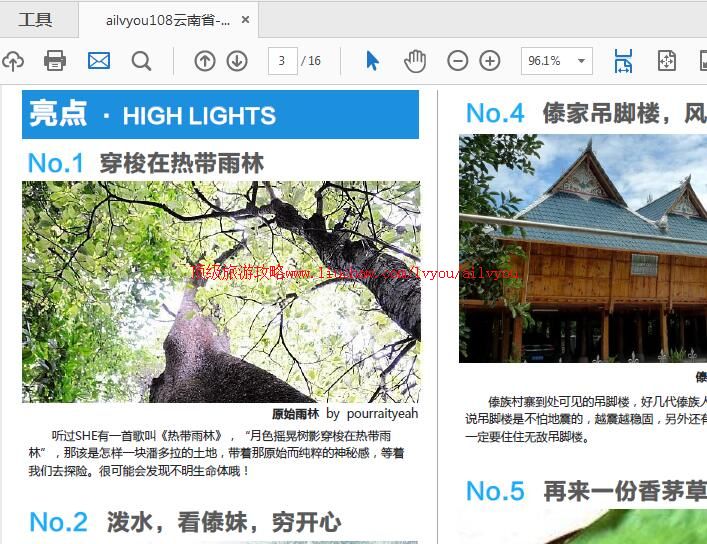Go to the previous page arrow
The image size is (707, 544).
click(x=205, y=61)
